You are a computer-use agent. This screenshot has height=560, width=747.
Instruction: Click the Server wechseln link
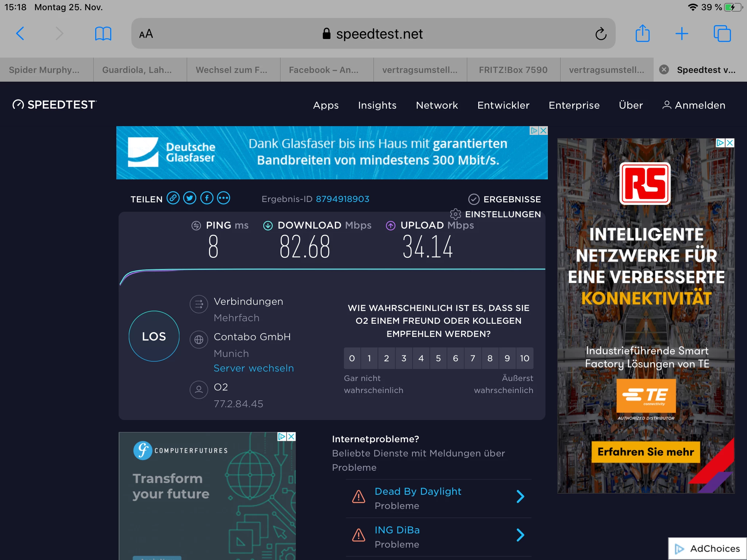[x=253, y=368]
